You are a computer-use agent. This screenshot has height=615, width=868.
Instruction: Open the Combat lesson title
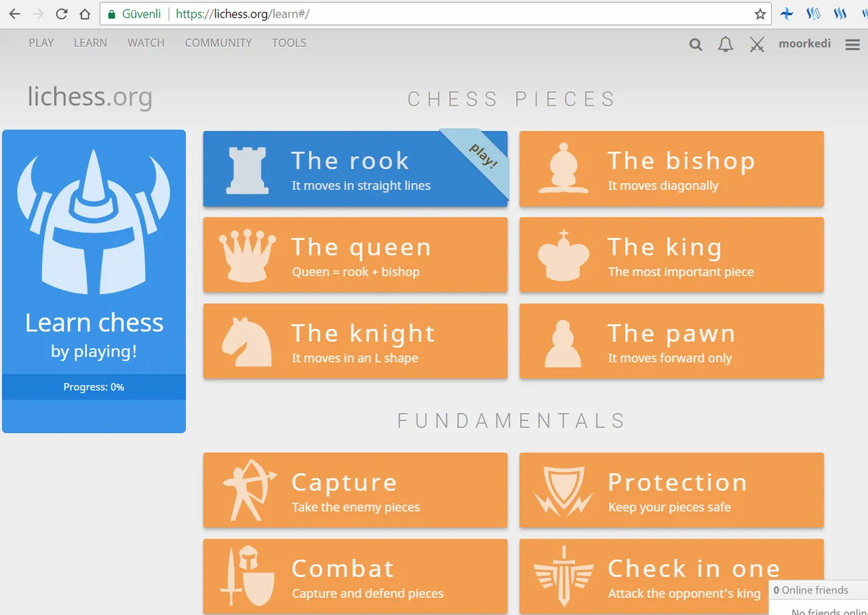click(x=342, y=568)
